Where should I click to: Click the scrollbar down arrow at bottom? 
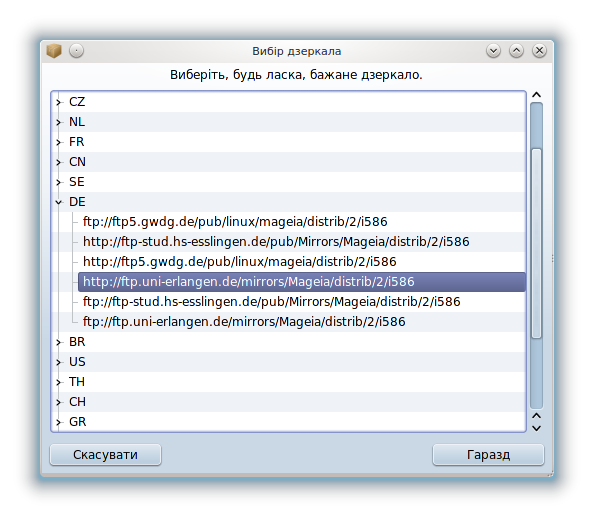coord(536,428)
